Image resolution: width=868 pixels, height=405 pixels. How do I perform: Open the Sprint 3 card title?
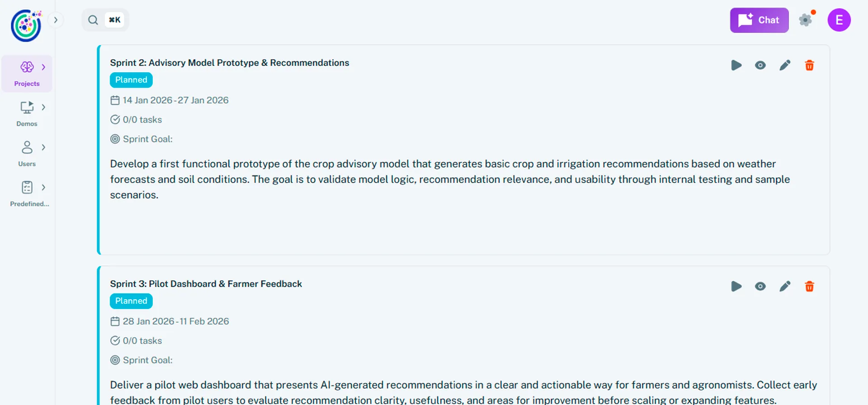click(x=206, y=283)
